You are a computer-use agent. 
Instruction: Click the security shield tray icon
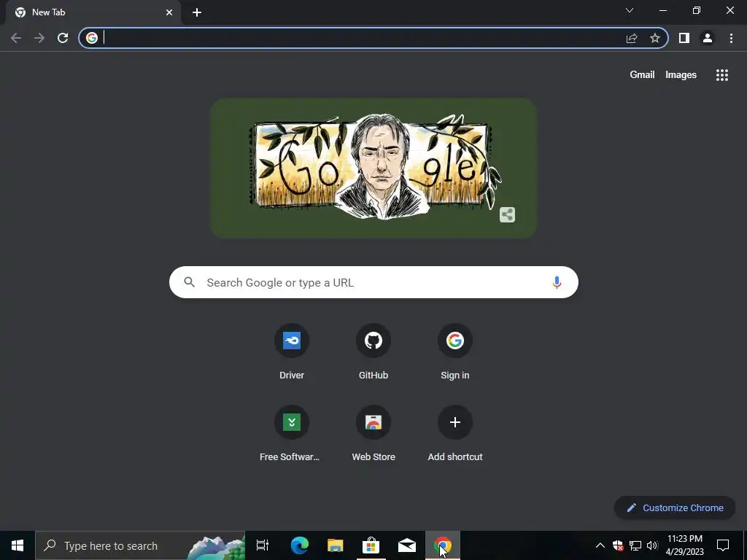tap(618, 545)
